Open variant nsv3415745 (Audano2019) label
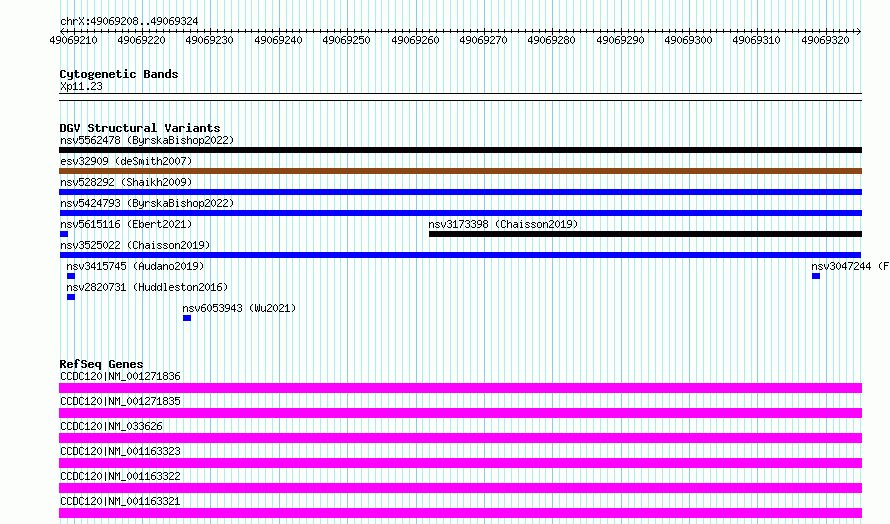This screenshot has height=524, width=890. 135,266
